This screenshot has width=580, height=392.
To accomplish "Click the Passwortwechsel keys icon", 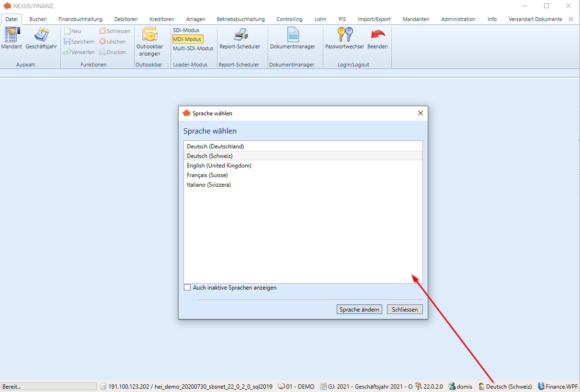I will (344, 35).
